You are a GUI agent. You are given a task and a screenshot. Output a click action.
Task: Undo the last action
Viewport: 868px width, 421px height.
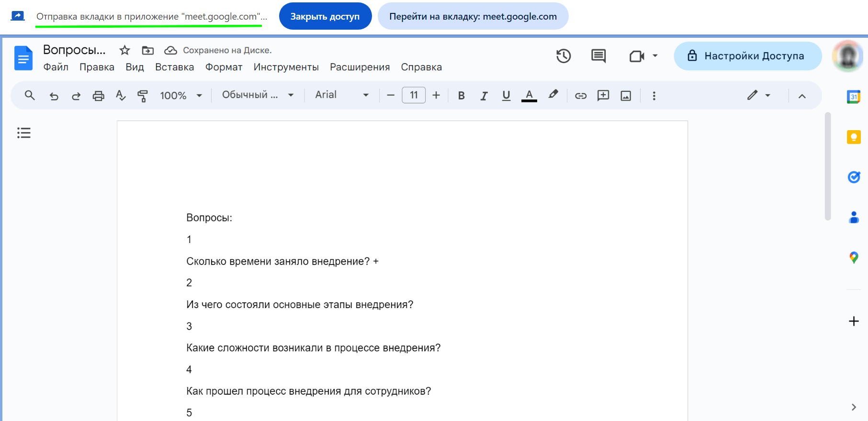pyautogui.click(x=54, y=96)
